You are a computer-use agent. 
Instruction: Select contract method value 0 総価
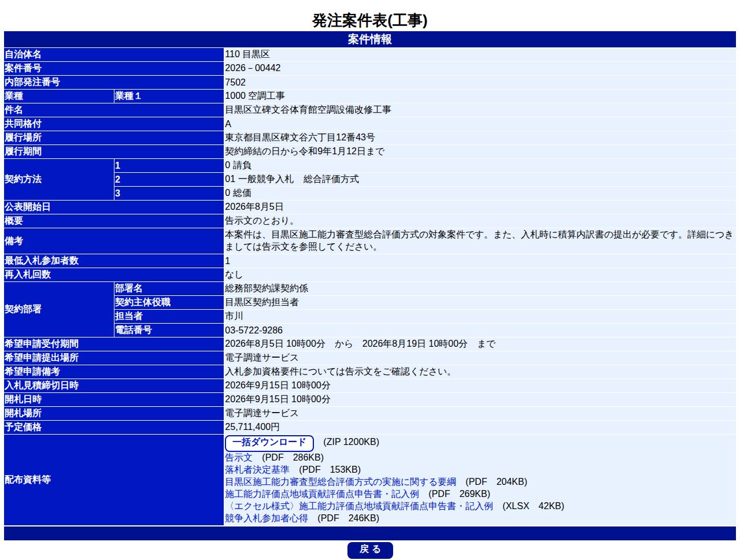(x=238, y=193)
